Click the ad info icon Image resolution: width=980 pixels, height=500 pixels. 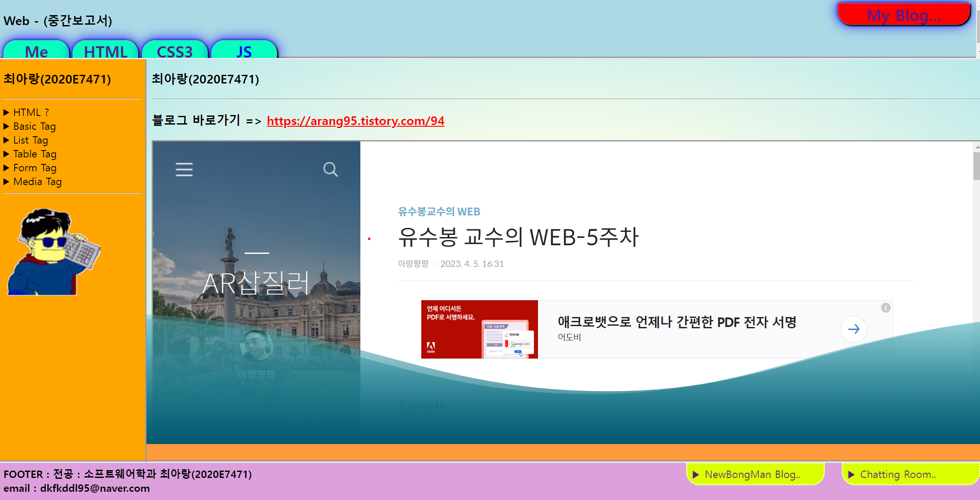point(885,308)
